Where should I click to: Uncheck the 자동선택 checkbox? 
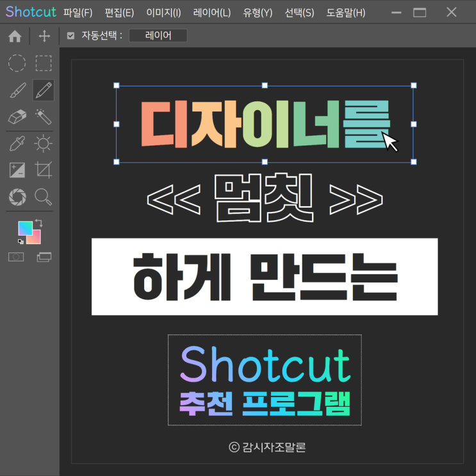71,37
